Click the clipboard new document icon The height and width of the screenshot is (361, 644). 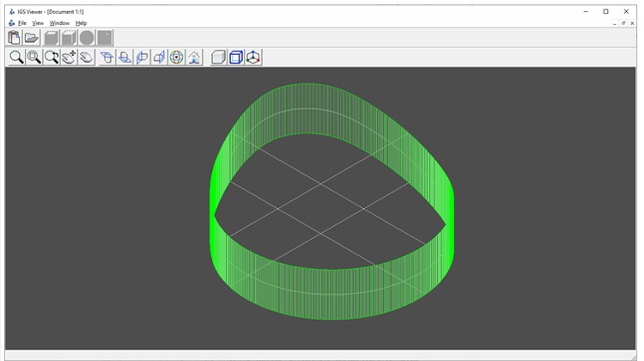[14, 38]
